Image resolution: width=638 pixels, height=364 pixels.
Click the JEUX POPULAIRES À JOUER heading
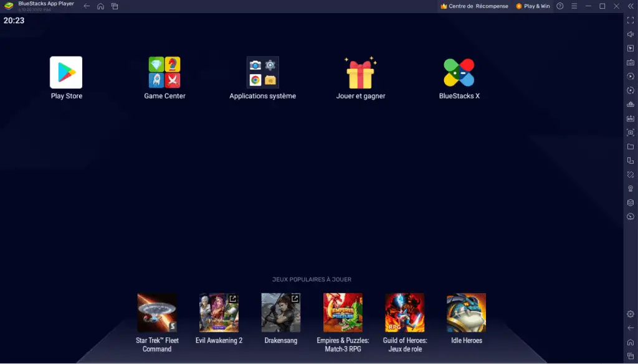(312, 279)
